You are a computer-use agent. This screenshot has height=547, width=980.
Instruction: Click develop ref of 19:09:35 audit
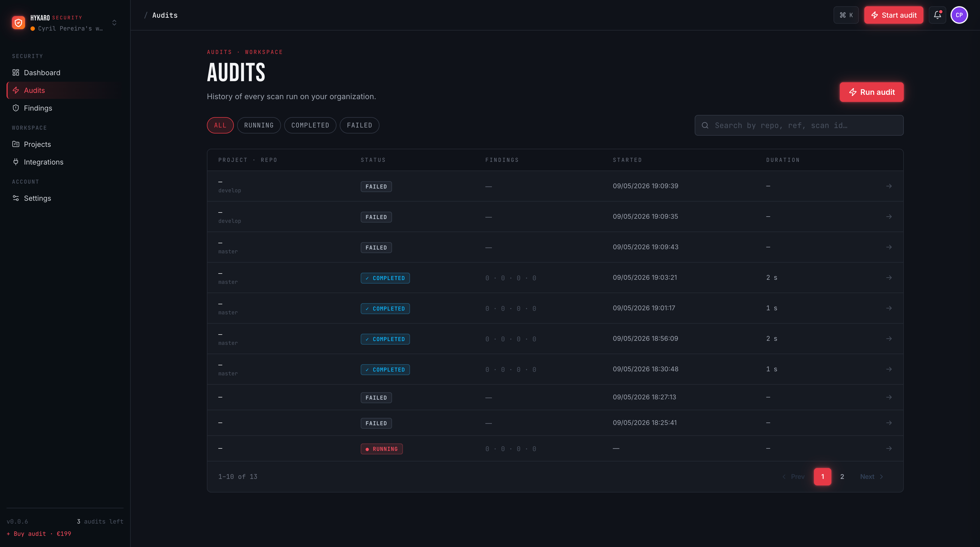229,221
